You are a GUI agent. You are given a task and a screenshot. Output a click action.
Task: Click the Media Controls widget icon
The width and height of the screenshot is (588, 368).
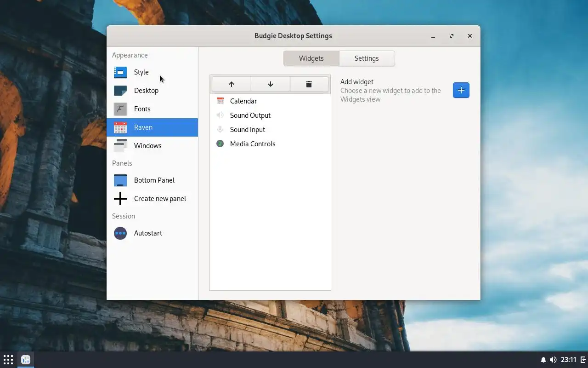220,144
